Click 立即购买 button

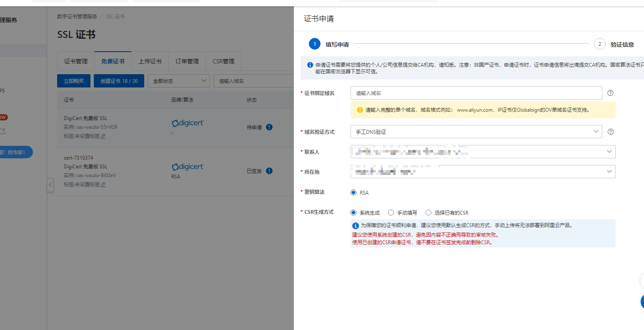74,81
